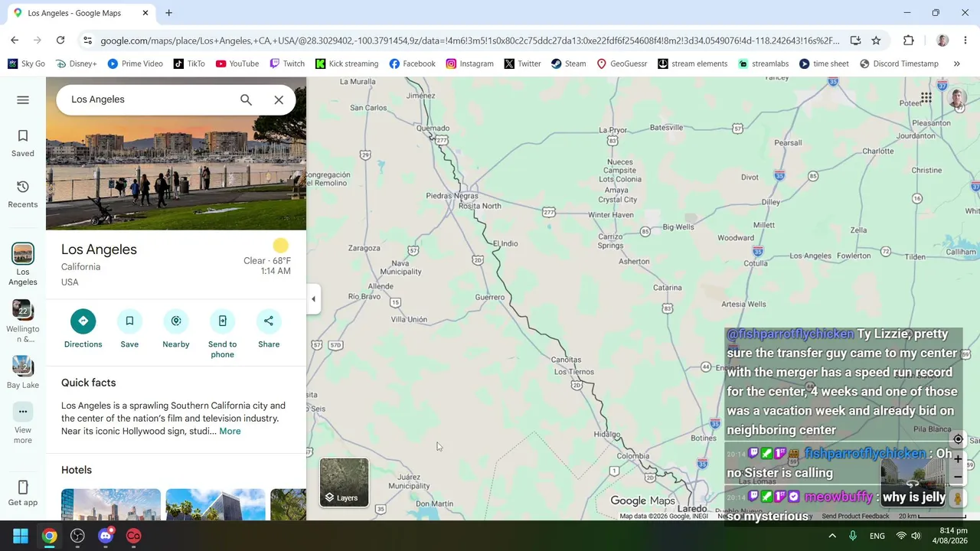Select the Los Angeles recent sidebar item
This screenshot has width=980, height=551.
click(x=23, y=265)
